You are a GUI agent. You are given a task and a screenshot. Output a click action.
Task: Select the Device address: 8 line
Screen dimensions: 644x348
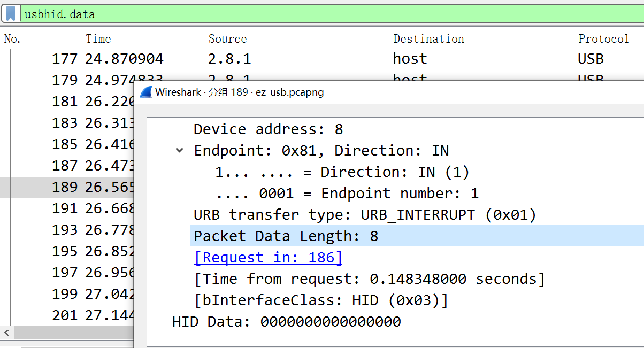(268, 129)
